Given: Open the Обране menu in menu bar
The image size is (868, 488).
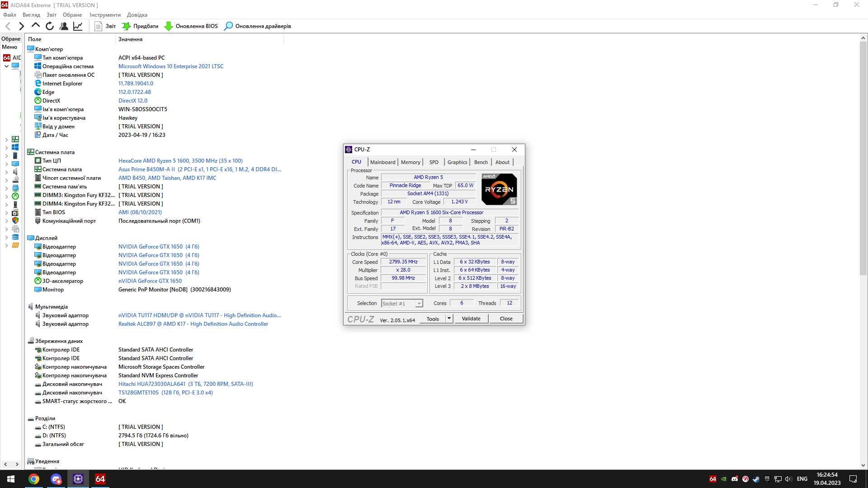Looking at the screenshot, I should coord(72,15).
